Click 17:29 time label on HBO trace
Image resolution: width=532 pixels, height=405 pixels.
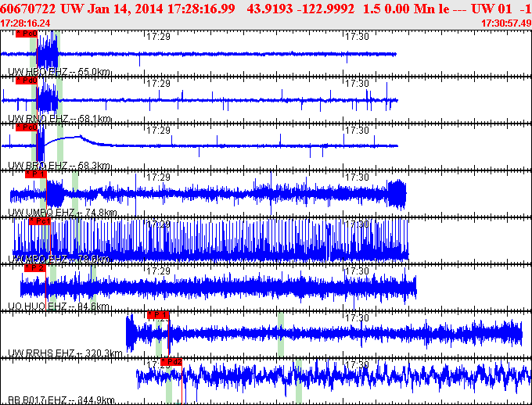159,36
